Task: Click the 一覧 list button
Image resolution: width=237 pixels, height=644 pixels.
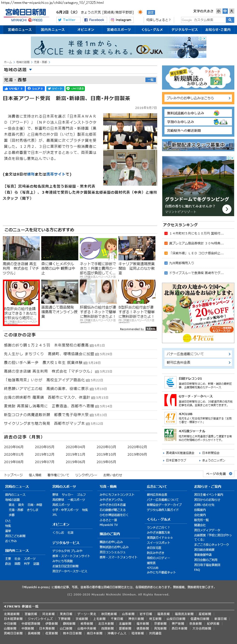Action: (151, 80)
